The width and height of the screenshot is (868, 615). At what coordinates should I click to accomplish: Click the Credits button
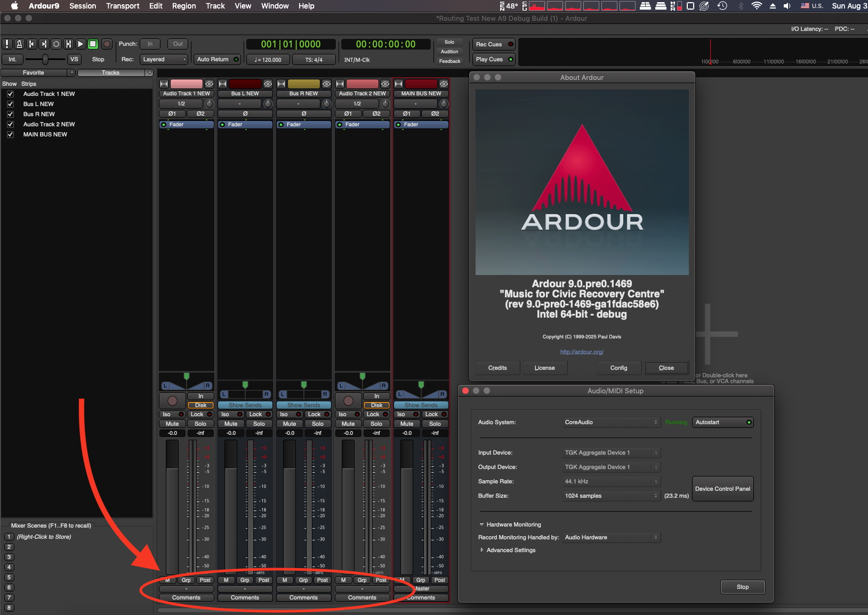pyautogui.click(x=497, y=368)
